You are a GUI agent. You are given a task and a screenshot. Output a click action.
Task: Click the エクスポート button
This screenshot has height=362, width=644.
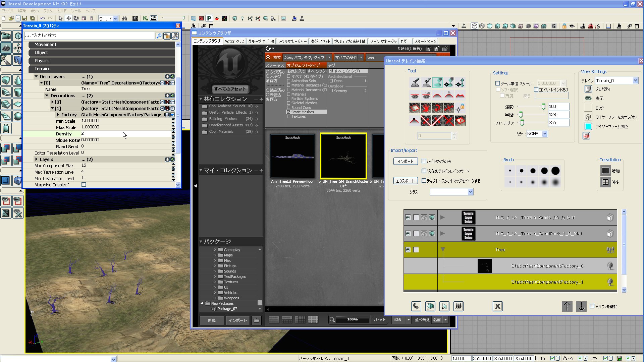coord(405,181)
